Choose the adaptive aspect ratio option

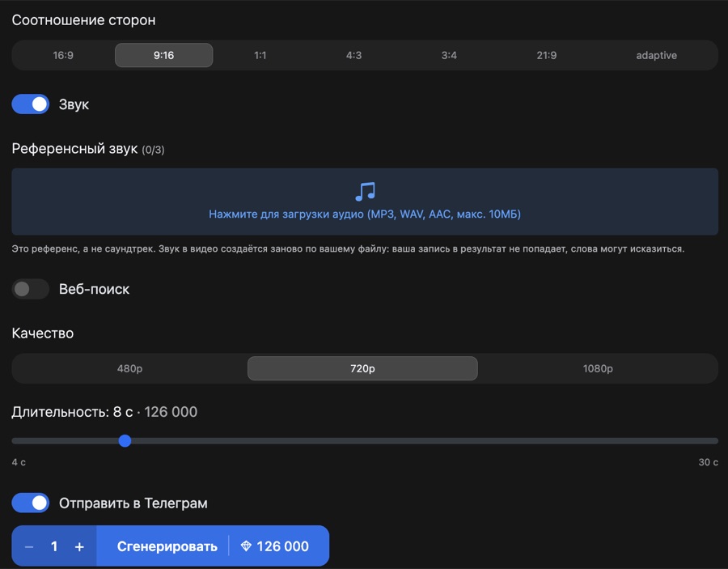[657, 55]
